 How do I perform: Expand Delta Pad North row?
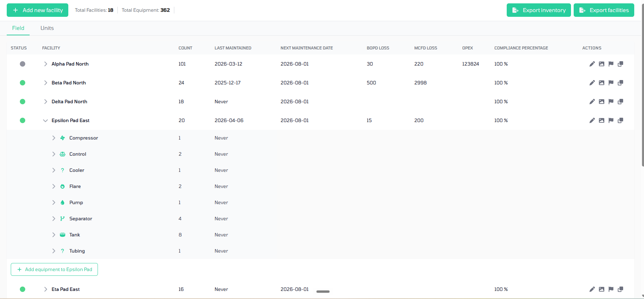tap(45, 102)
